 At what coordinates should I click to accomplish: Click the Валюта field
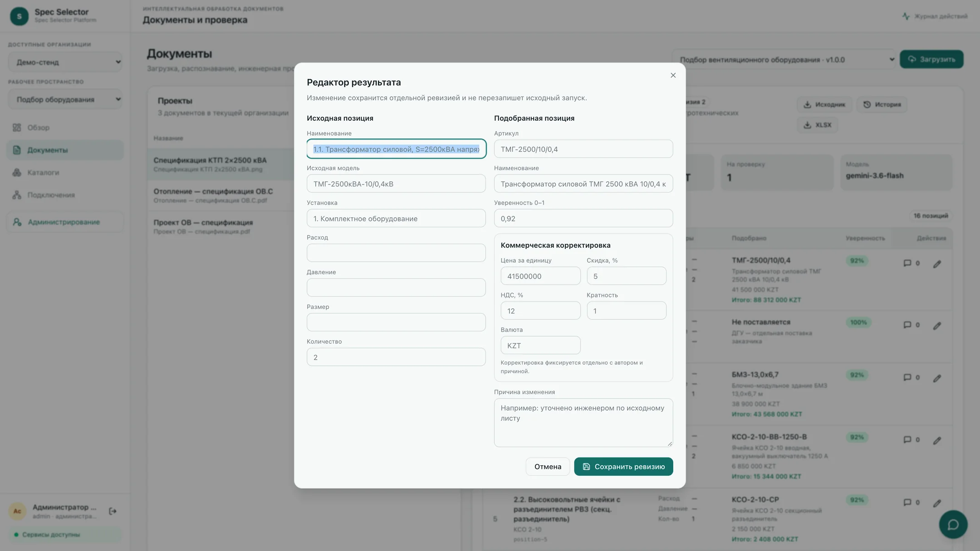pos(540,345)
